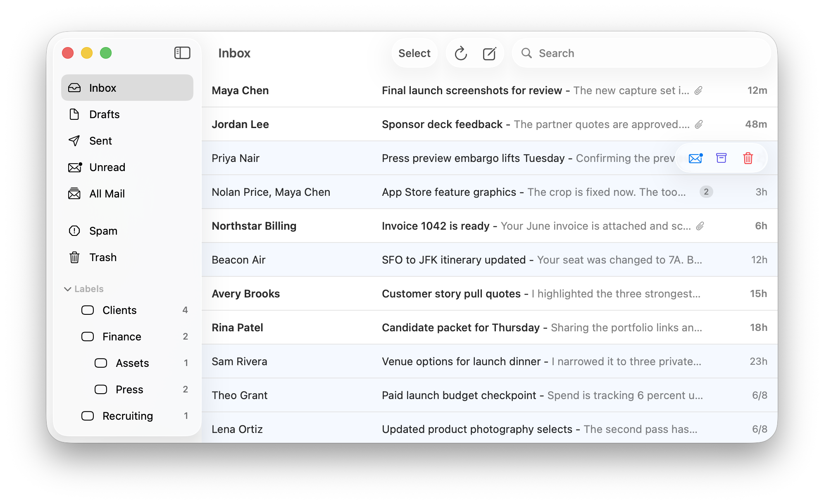This screenshot has height=504, width=824.
Task: Click the magnifying glass search icon
Action: click(526, 53)
